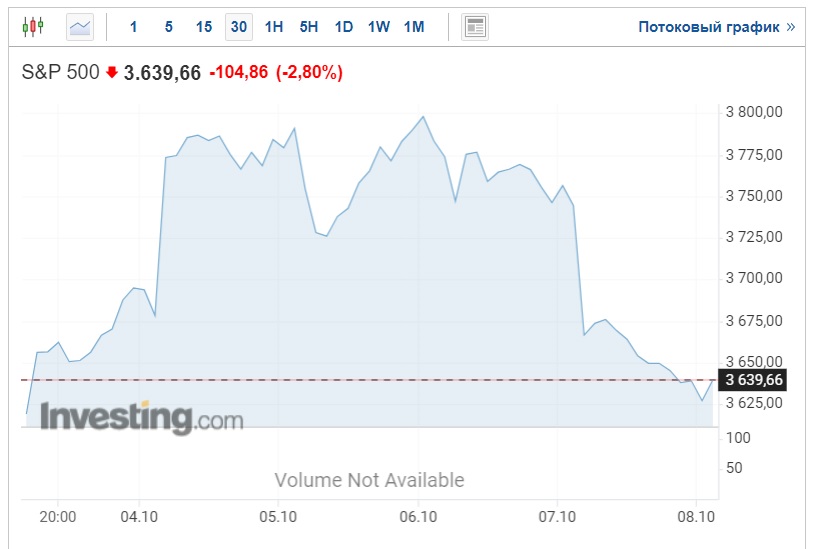The image size is (819, 549).
Task: Set chart interval to 1 minute
Action: (133, 27)
